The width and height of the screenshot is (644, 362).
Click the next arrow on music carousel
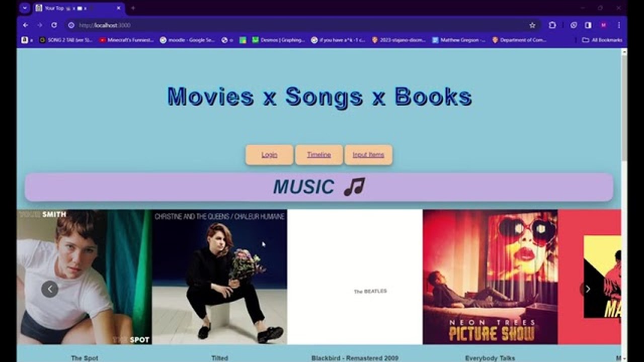click(x=587, y=289)
